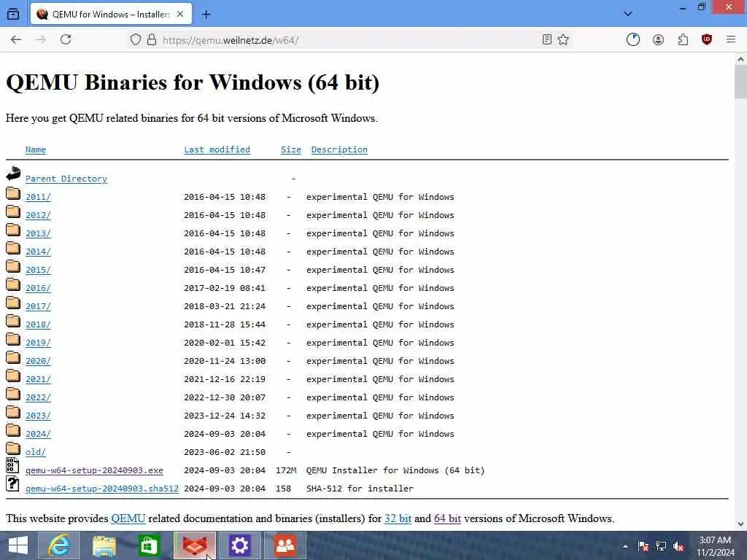
Task: Click unknown file icon beside sha512
Action: click(x=13, y=483)
